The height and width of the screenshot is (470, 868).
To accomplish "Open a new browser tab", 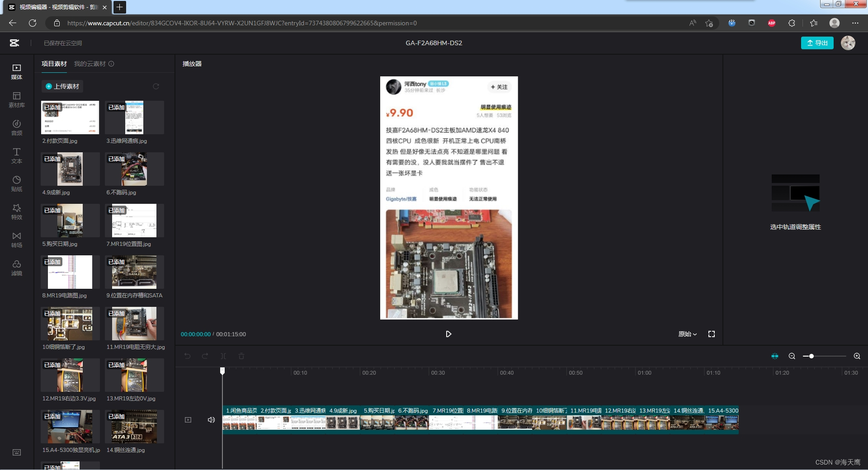I will (119, 7).
